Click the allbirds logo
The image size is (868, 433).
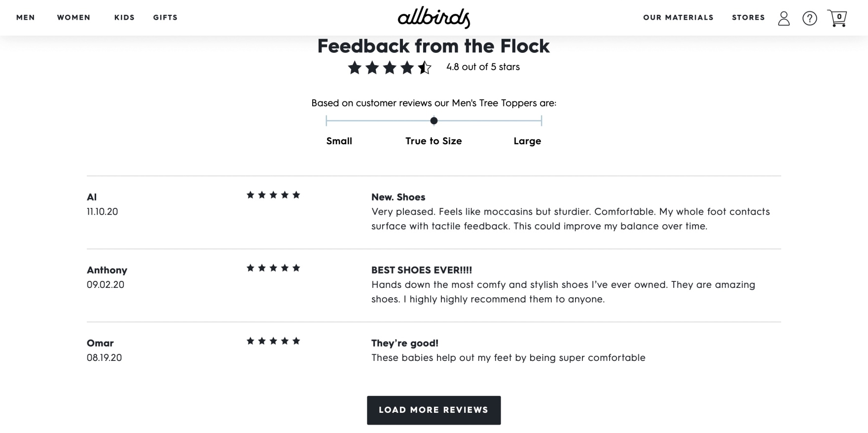[x=434, y=18]
